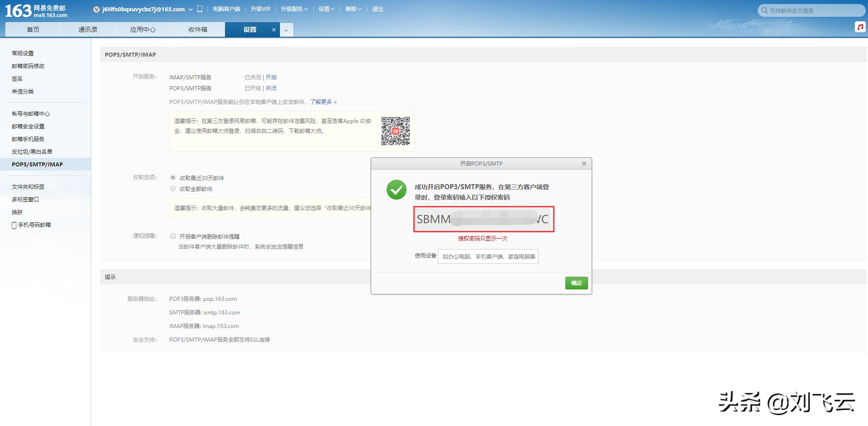Open the 设置 dropdown in header
Image resolution: width=868 pixels, height=426 pixels.
click(x=327, y=9)
